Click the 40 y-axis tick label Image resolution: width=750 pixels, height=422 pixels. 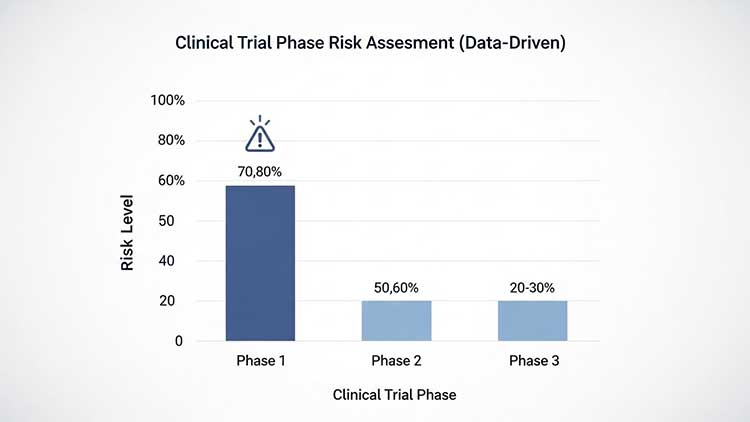[x=176, y=261]
